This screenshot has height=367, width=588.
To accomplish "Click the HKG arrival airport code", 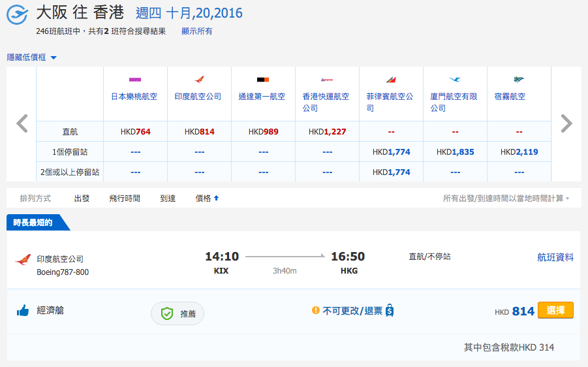I will pos(349,271).
